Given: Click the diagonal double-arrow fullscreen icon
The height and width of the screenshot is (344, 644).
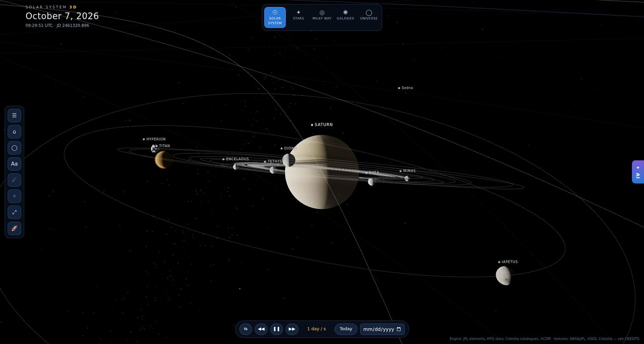Looking at the screenshot, I should point(14,212).
